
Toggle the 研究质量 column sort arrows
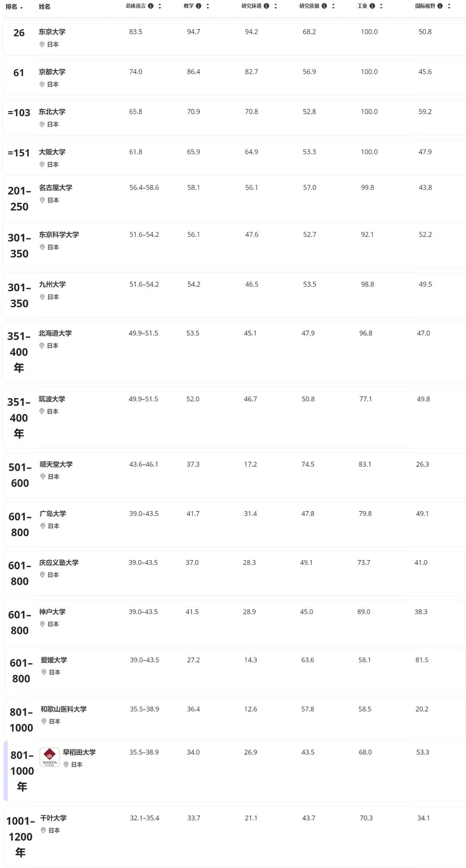click(333, 6)
